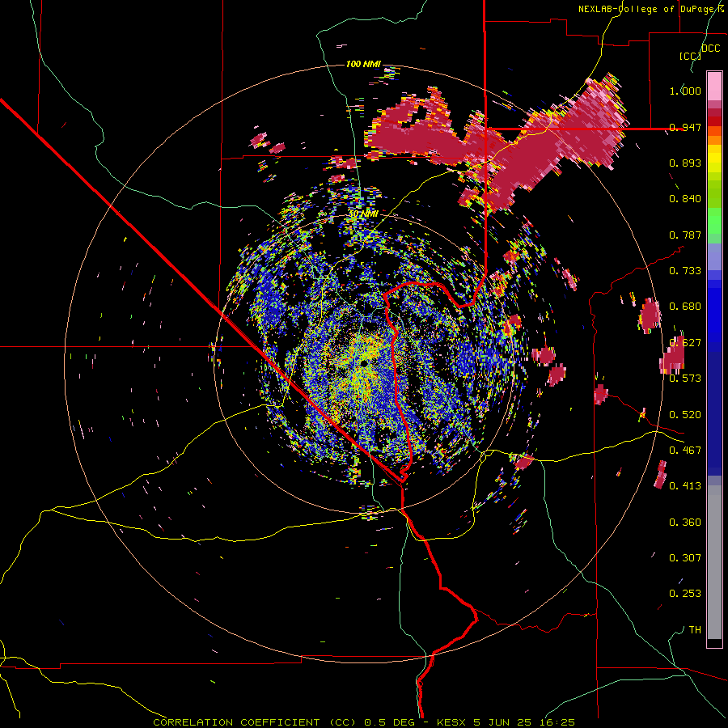Click the NEXLAB-College of DuPage watermark text

point(648,9)
